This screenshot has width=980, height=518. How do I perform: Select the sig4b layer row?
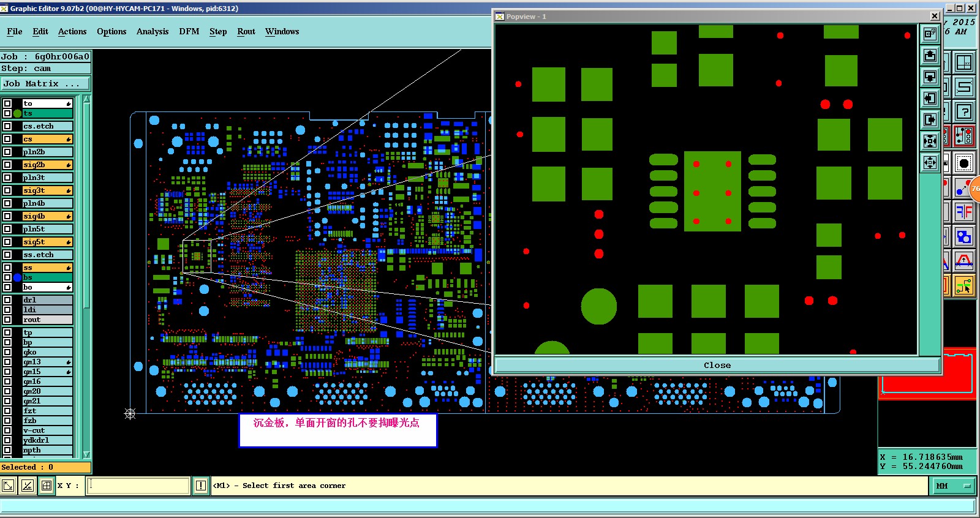[48, 216]
